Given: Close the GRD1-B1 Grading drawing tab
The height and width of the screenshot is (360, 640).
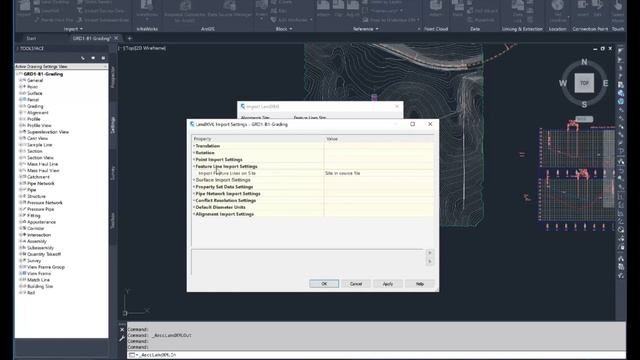Looking at the screenshot, I should click(x=116, y=38).
